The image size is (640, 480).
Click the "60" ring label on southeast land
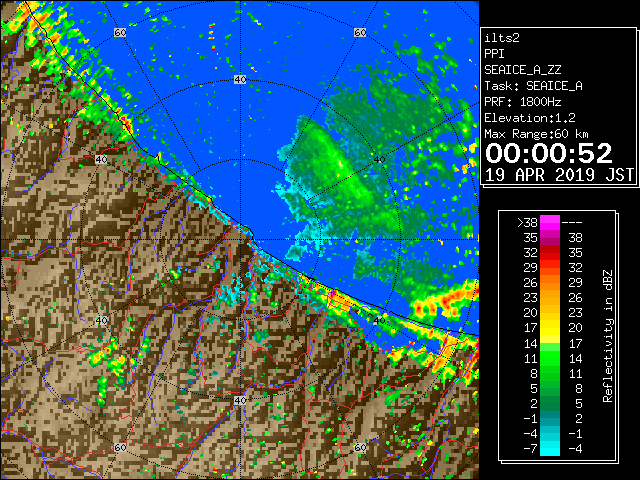[360, 447]
